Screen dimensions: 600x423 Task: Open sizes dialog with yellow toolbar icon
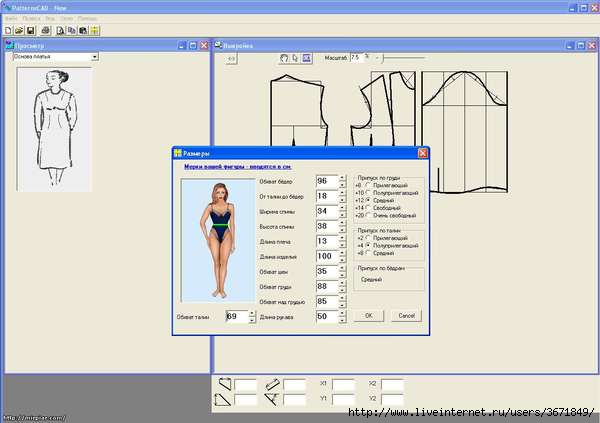tap(95, 30)
